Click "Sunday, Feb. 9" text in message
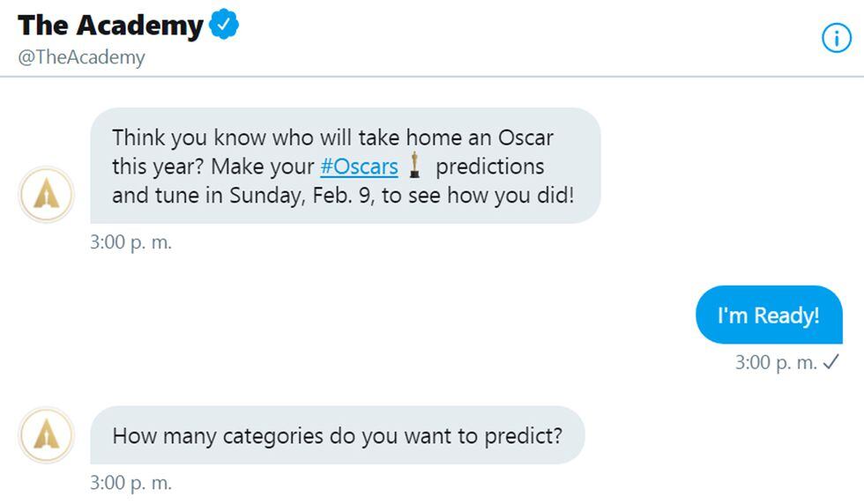The height and width of the screenshot is (504, 864). coord(302,195)
